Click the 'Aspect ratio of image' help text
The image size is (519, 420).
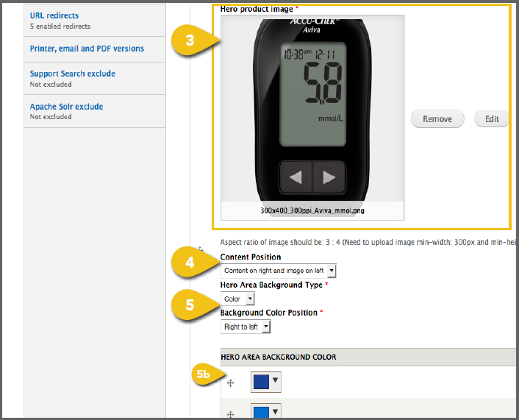pos(368,242)
